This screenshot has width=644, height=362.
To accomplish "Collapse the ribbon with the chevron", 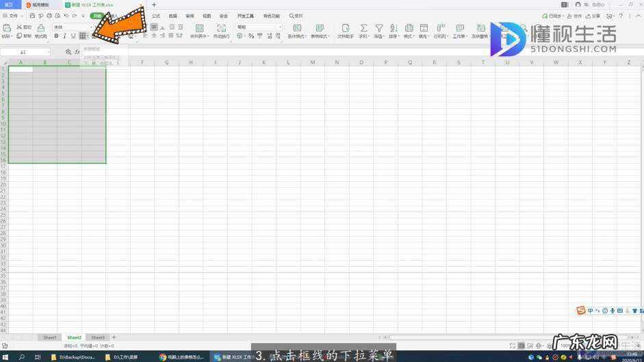I will 639,16.
